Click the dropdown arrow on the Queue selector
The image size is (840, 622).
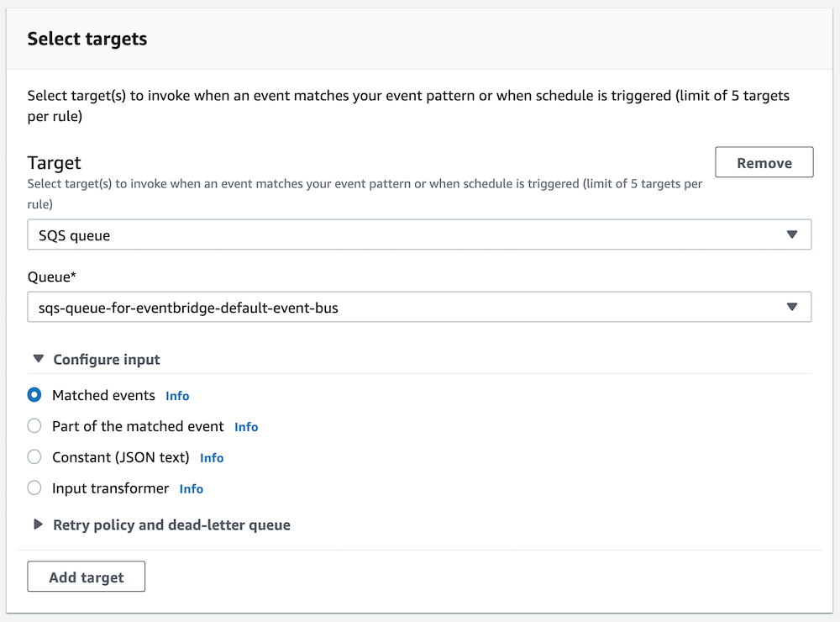792,307
